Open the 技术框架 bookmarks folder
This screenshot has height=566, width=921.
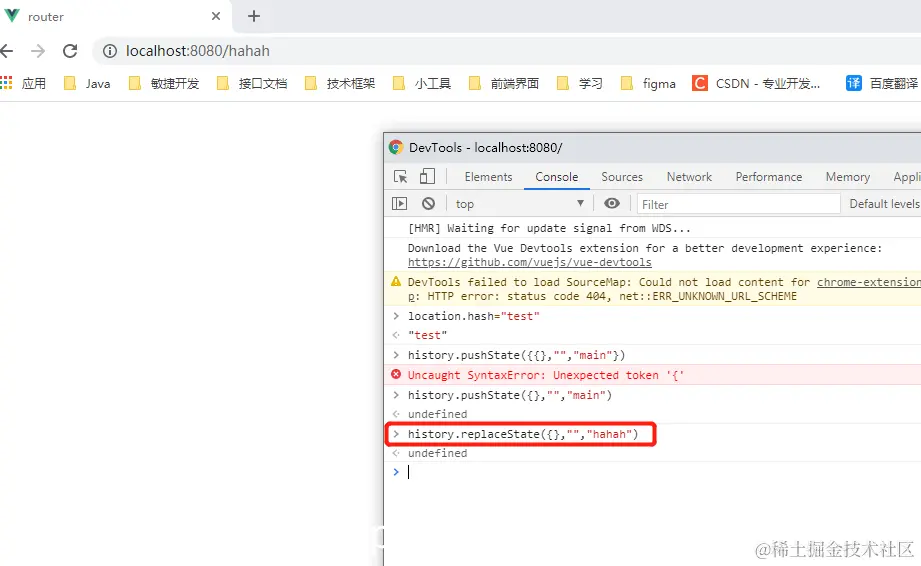pos(340,83)
